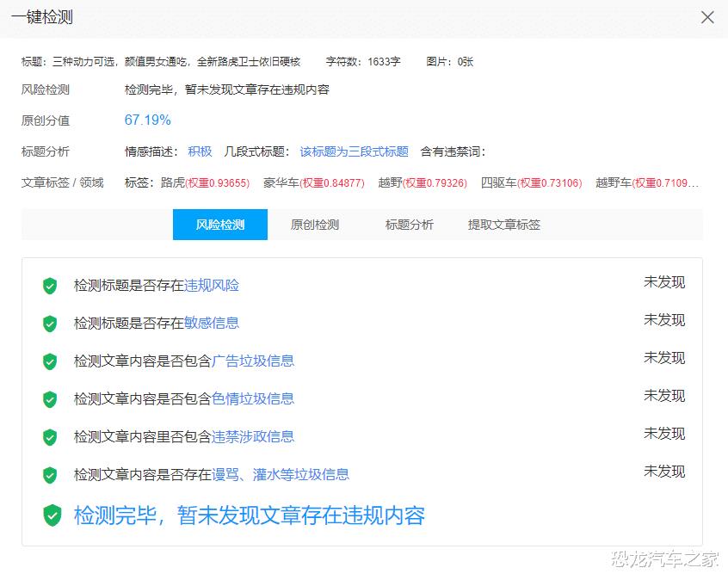This screenshot has width=728, height=580.
Task: Click the 风险检测 status message at top
Action: (226, 89)
